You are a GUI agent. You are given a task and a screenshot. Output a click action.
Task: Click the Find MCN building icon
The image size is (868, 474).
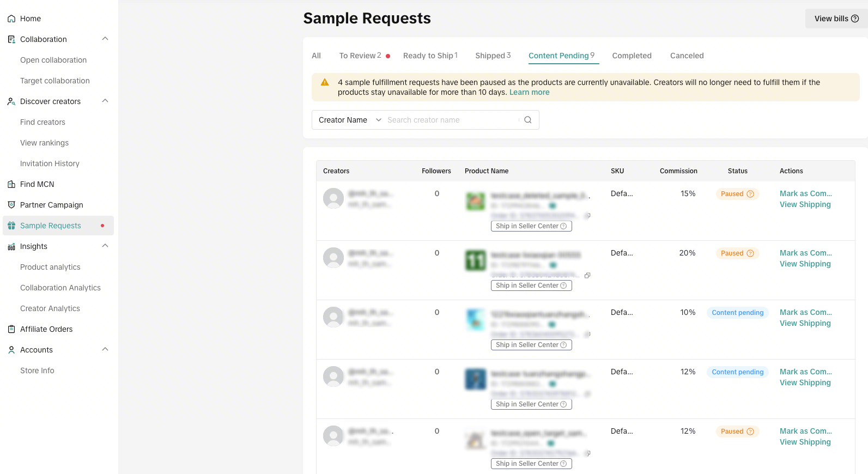(x=11, y=184)
